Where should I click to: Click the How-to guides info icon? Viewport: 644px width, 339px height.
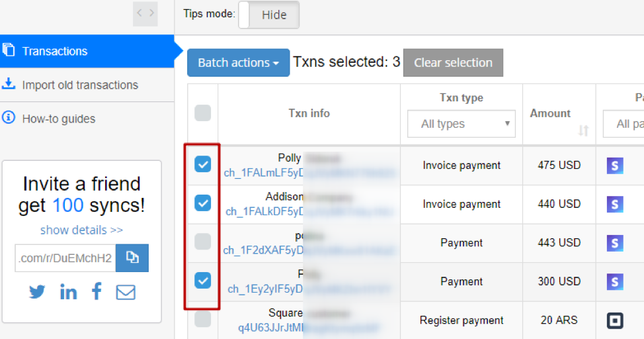point(9,118)
